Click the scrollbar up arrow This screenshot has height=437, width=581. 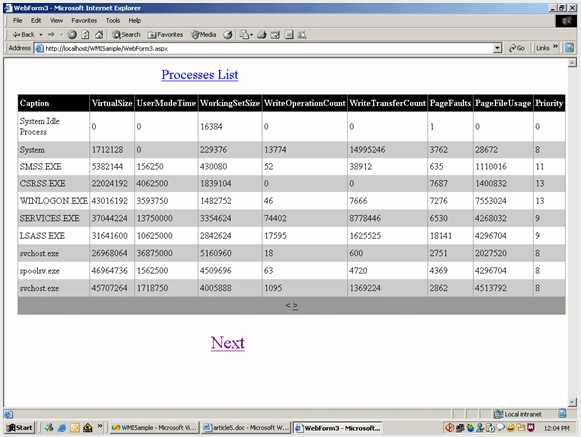[572, 63]
